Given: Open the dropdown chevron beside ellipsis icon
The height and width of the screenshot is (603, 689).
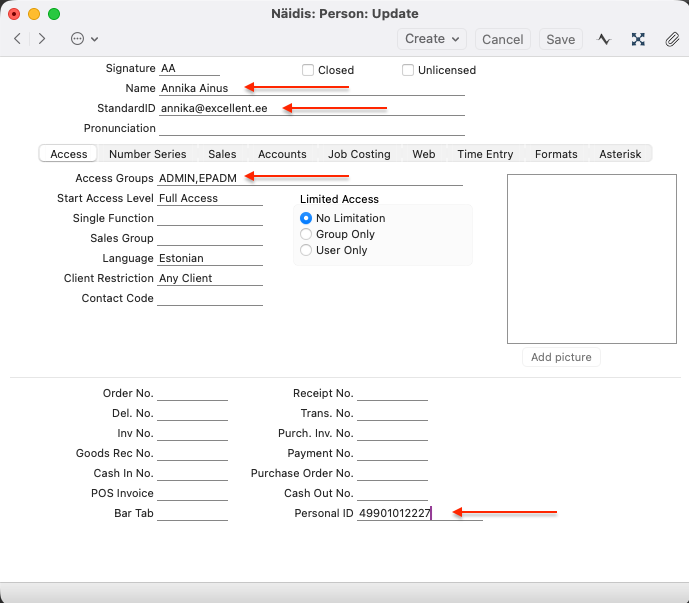Looking at the screenshot, I should (x=95, y=40).
